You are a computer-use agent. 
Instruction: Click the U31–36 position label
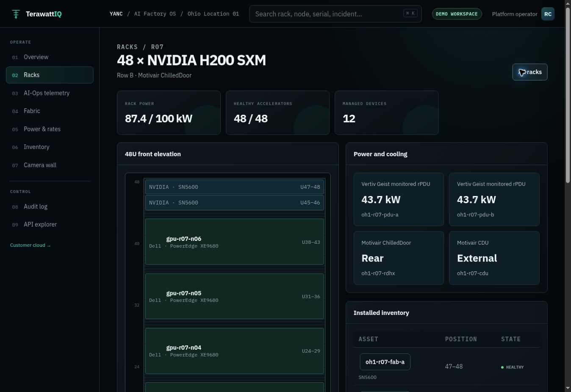coord(311,297)
